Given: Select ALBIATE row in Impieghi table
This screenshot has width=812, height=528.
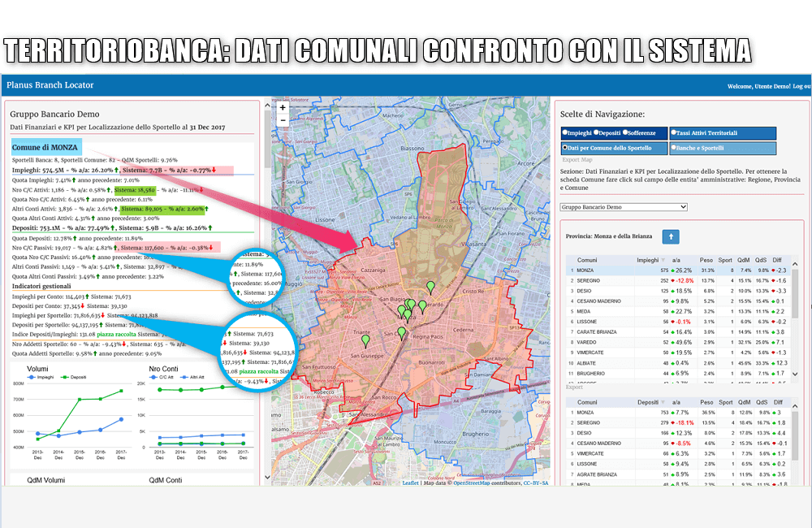Looking at the screenshot, I should click(677, 363).
